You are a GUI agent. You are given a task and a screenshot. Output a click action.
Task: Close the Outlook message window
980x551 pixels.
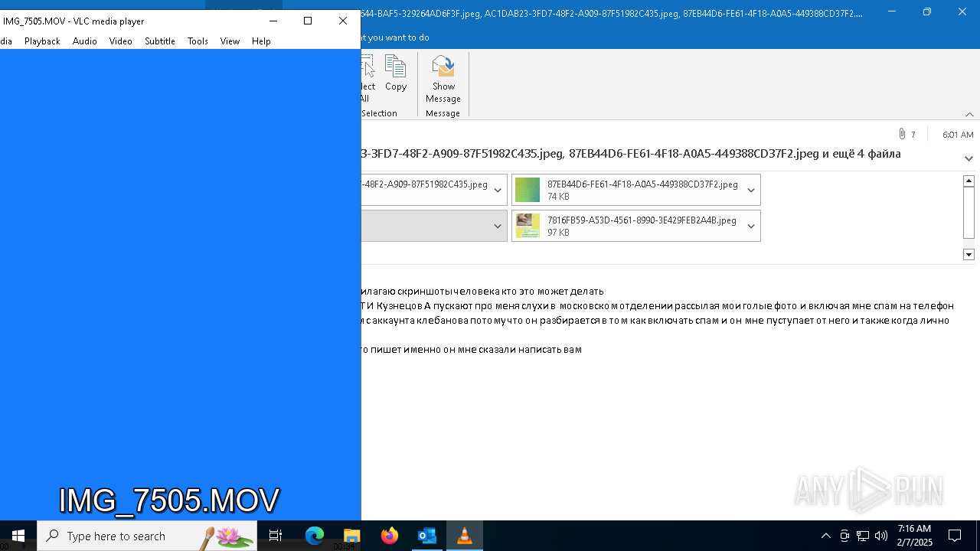(962, 11)
